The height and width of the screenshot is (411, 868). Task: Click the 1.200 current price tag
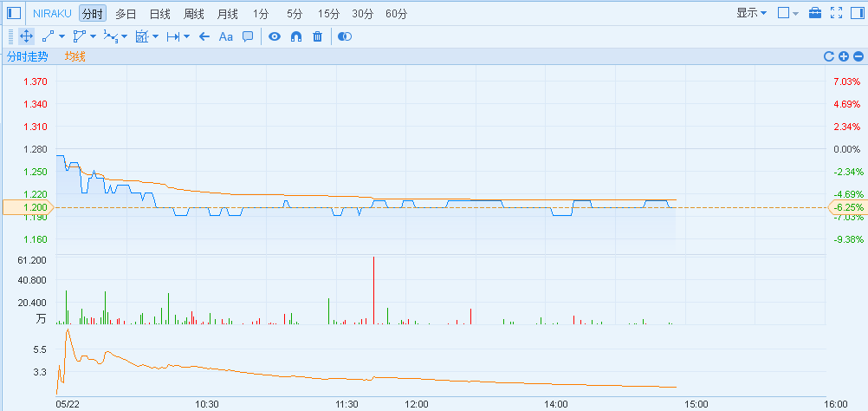[28, 207]
